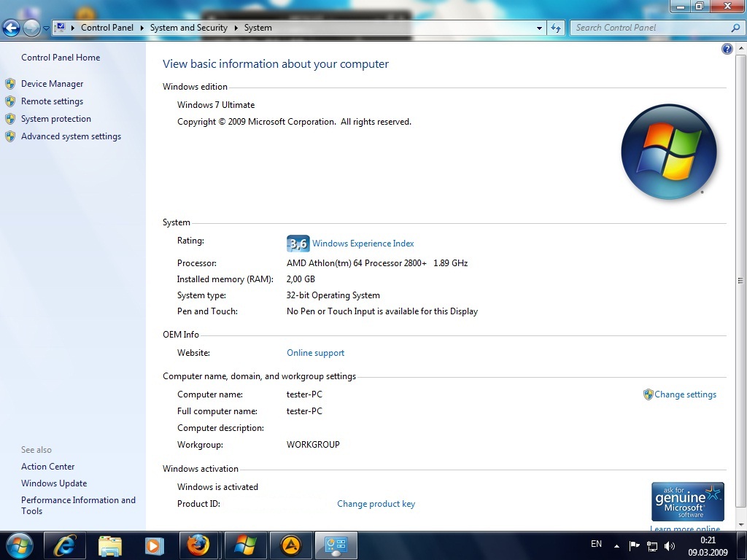Launch Firefox from the taskbar
The image size is (747, 560).
[198, 545]
